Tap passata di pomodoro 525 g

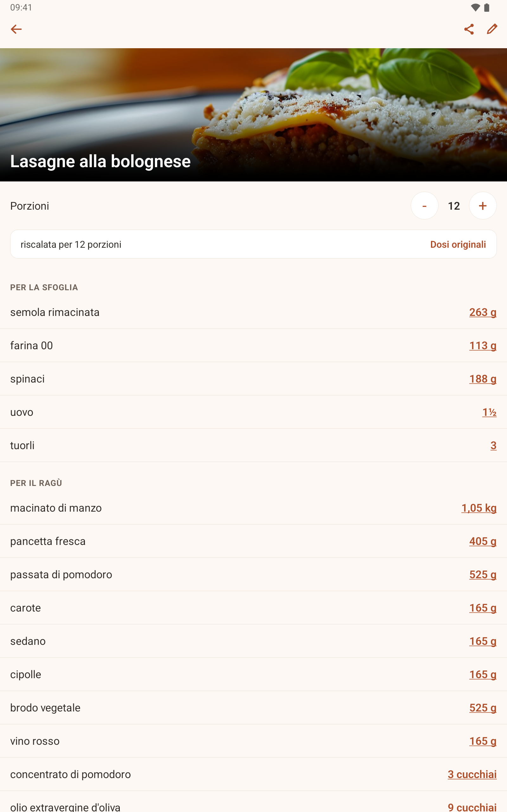pos(483,574)
